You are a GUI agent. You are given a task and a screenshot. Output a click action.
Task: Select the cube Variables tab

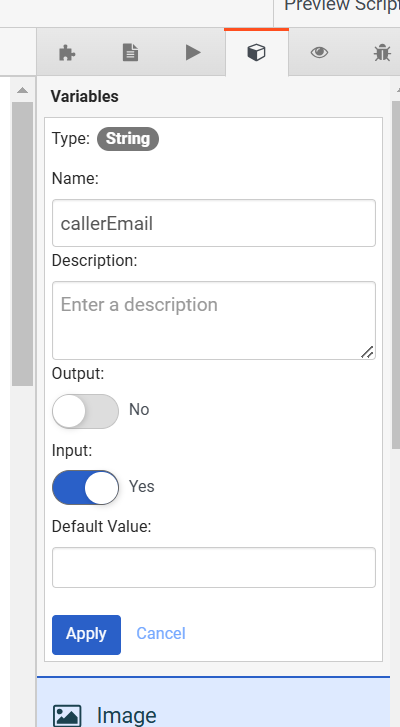coord(256,52)
